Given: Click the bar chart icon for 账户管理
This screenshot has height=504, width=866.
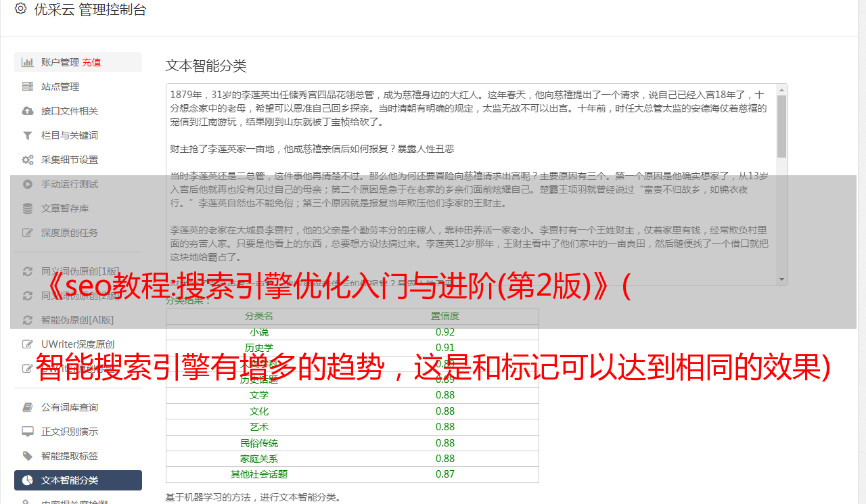Looking at the screenshot, I should coord(28,62).
